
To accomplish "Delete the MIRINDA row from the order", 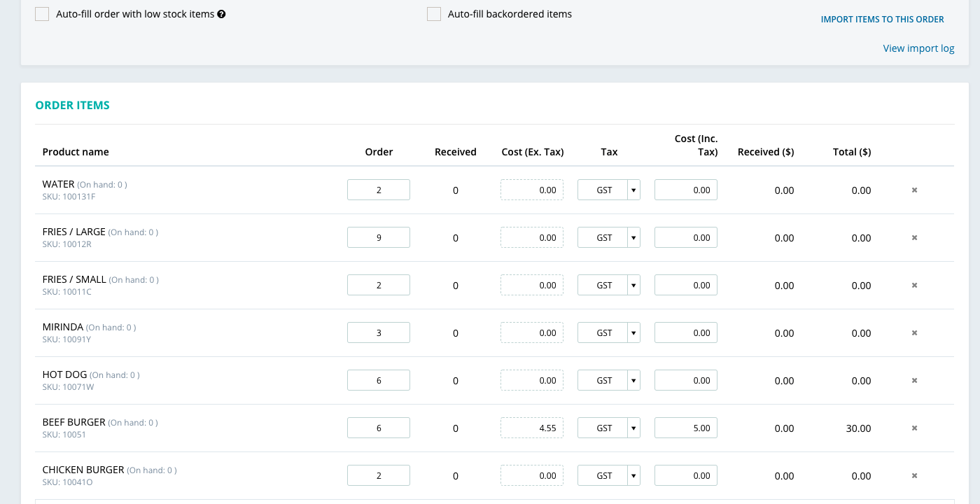I will tap(914, 332).
